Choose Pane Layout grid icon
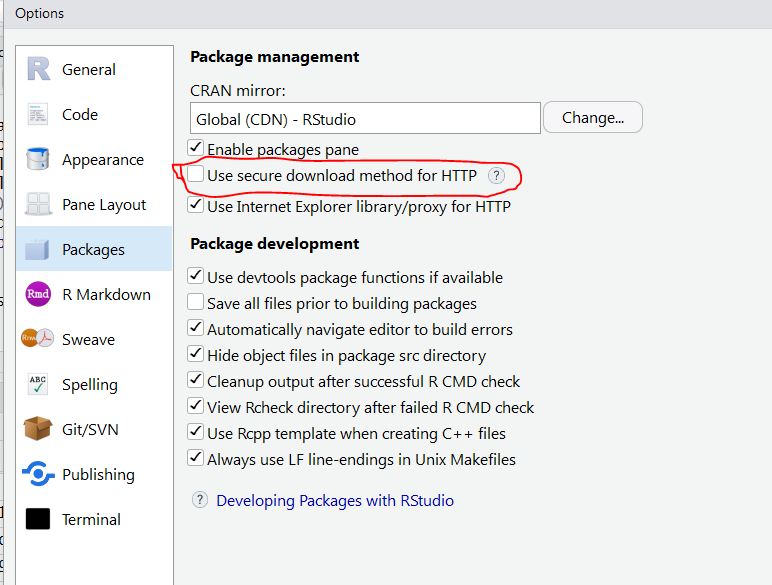772x585 pixels. tap(38, 204)
